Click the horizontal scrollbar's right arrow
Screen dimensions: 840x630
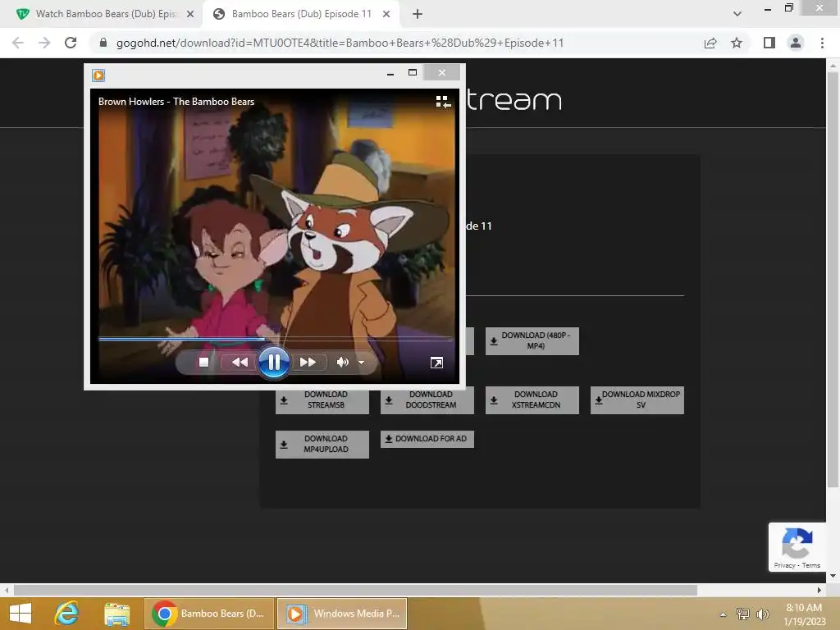coord(819,590)
